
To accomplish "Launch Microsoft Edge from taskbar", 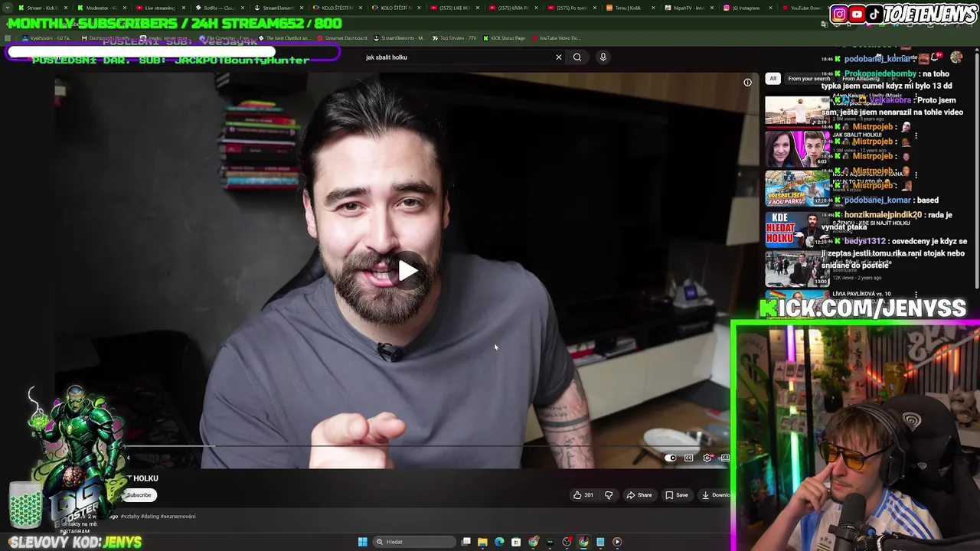I will 499,542.
